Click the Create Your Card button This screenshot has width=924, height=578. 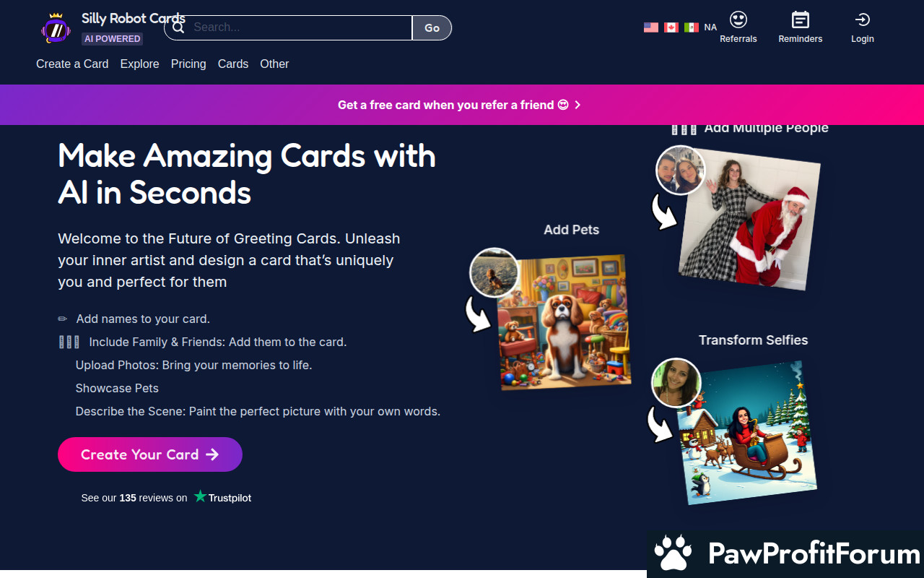point(150,454)
